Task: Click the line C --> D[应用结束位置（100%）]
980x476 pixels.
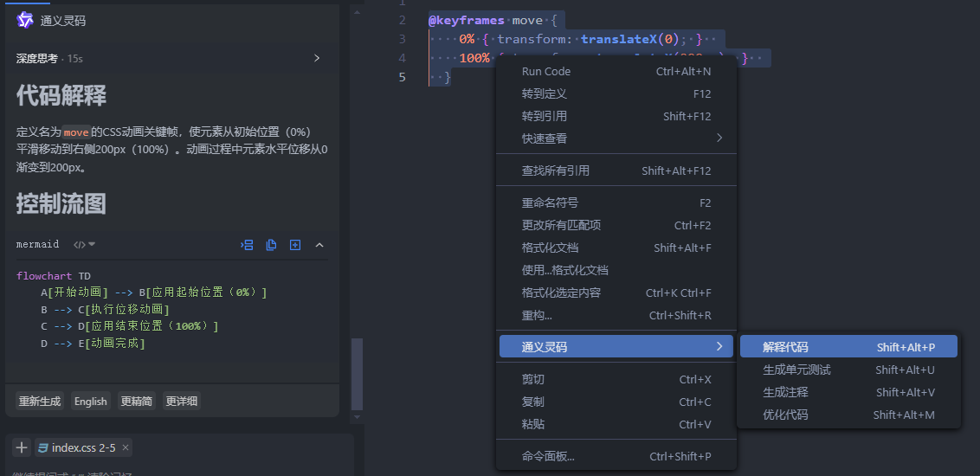Action: [x=130, y=326]
